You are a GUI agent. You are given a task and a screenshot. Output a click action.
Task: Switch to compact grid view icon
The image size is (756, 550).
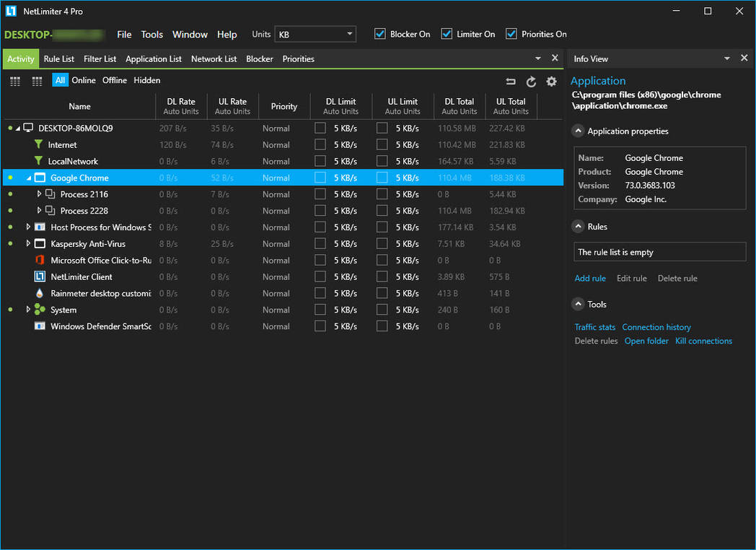15,81
